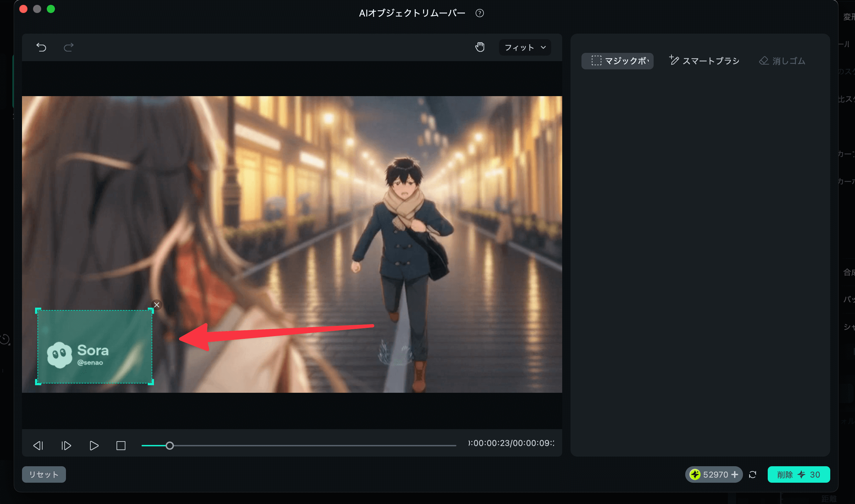Add credits via 52970 plus button

[735, 474]
